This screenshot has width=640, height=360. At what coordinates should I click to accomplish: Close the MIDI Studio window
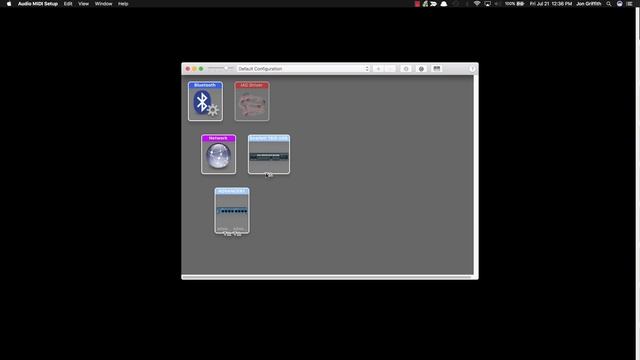click(x=188, y=69)
